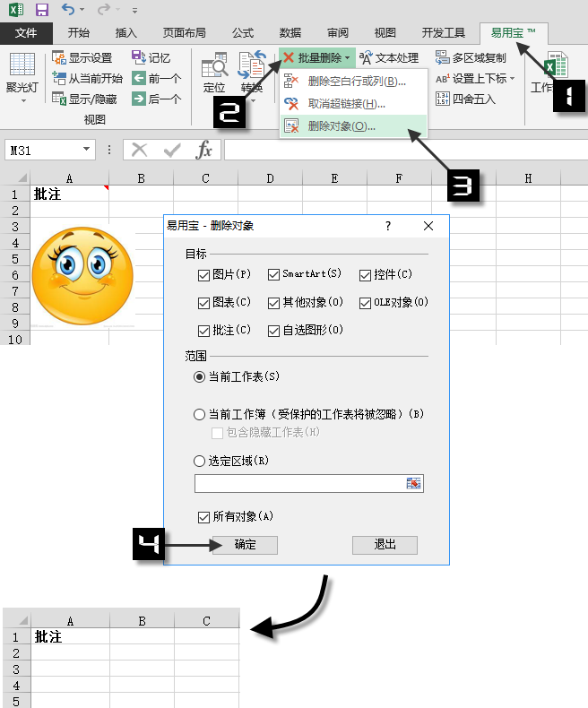Expand the 聚光灯 dropdown arrow
Image resolution: width=588 pixels, height=708 pixels.
pyautogui.click(x=23, y=101)
